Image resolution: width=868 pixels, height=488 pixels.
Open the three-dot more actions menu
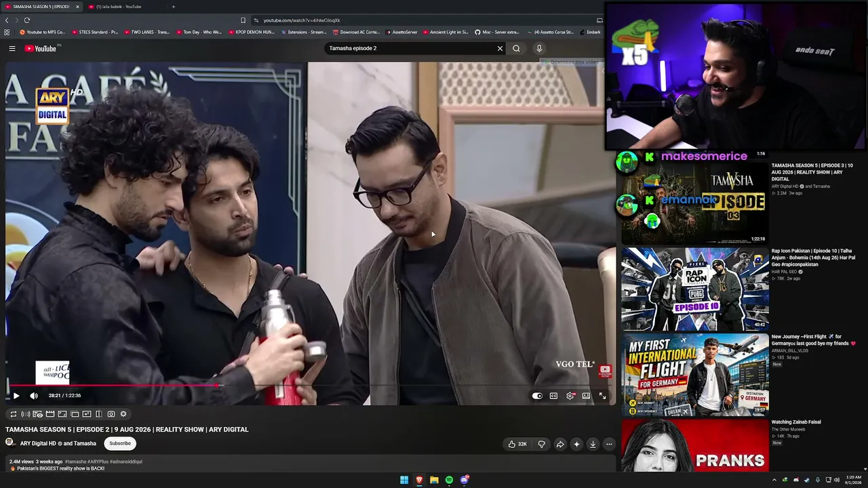click(x=609, y=444)
